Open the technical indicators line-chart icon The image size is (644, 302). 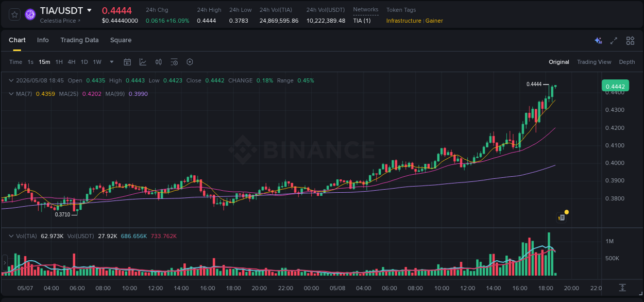143,62
